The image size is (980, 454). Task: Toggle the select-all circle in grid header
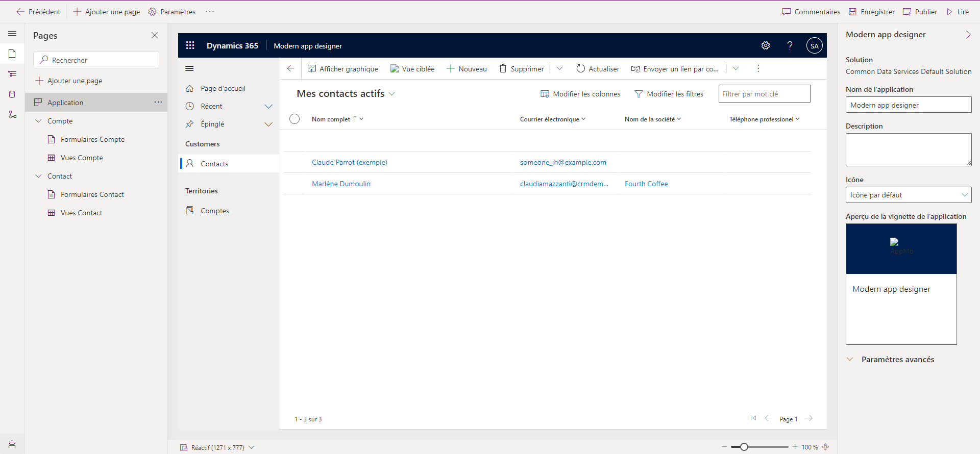(x=295, y=119)
